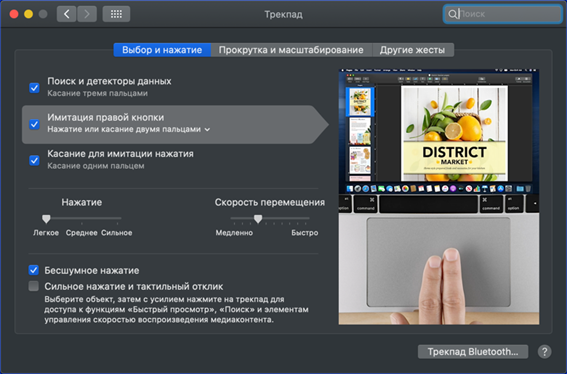The image size is (567, 374).
Task: Click the Трекпад Bluetooth... button
Action: [x=473, y=352]
